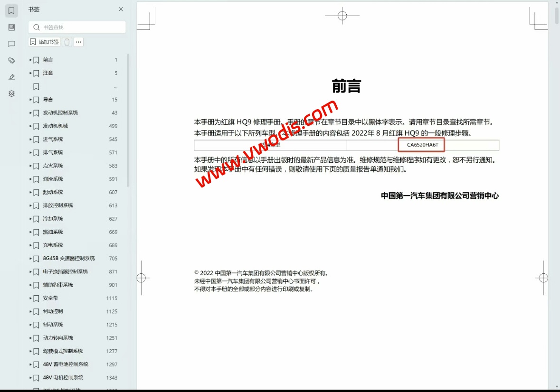The width and height of the screenshot is (560, 392).
Task: Expand the 进气系统 bookmark arrow
Action: coord(30,139)
